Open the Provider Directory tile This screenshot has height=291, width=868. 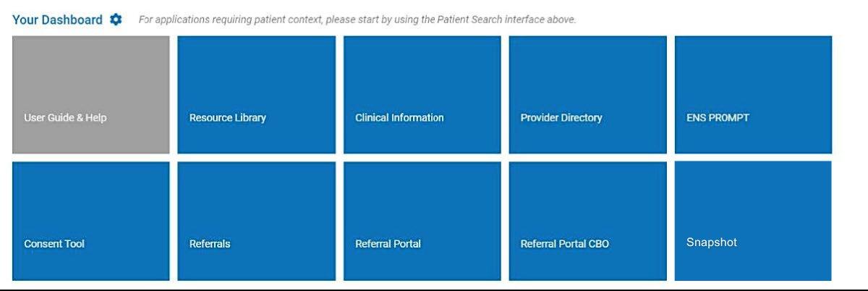click(x=587, y=95)
